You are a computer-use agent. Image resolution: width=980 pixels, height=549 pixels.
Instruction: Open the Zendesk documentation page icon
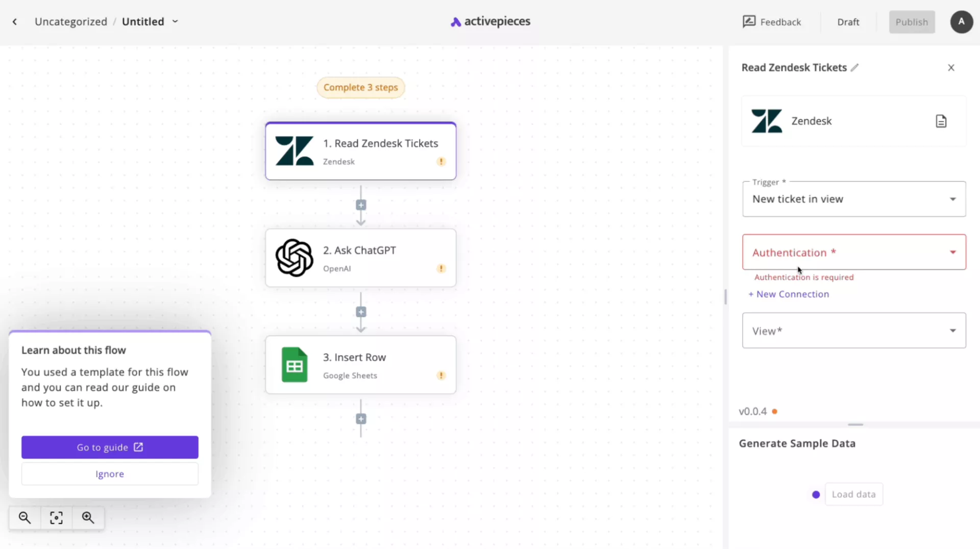[x=941, y=121]
